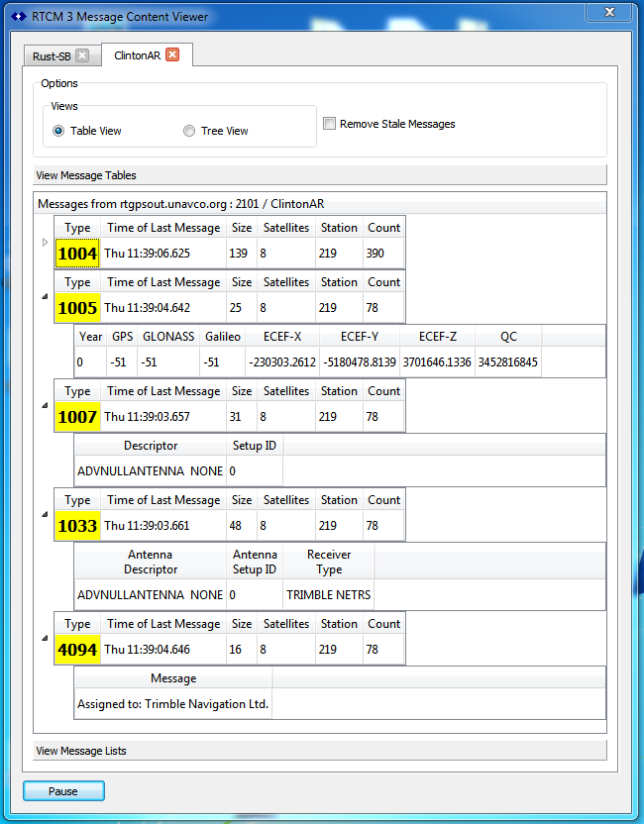644x824 pixels.
Task: Select the yellow 1004 type cell
Action: pyautogui.click(x=77, y=254)
